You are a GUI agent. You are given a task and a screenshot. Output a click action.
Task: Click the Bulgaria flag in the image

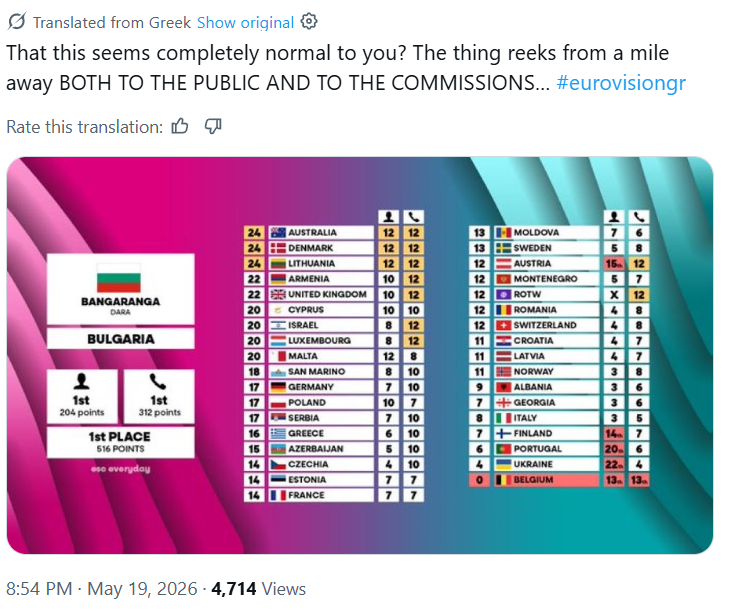[119, 277]
